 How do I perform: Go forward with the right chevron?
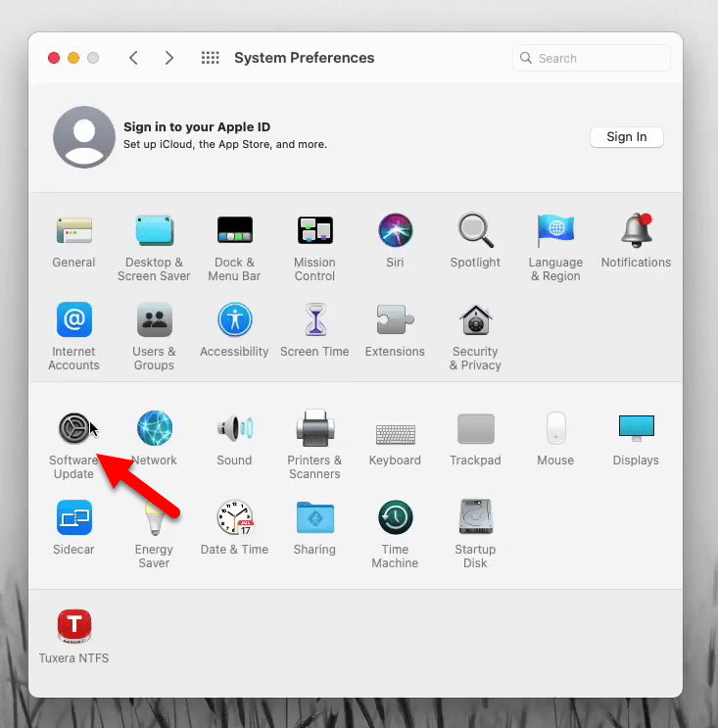pyautogui.click(x=169, y=58)
